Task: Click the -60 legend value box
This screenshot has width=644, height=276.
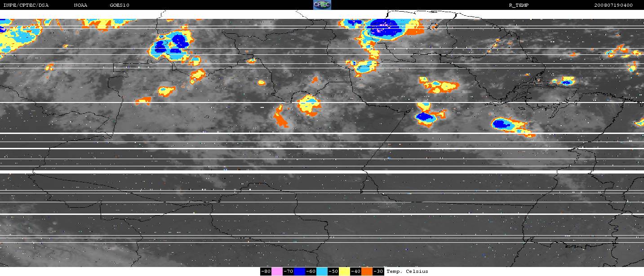Action: (x=311, y=272)
